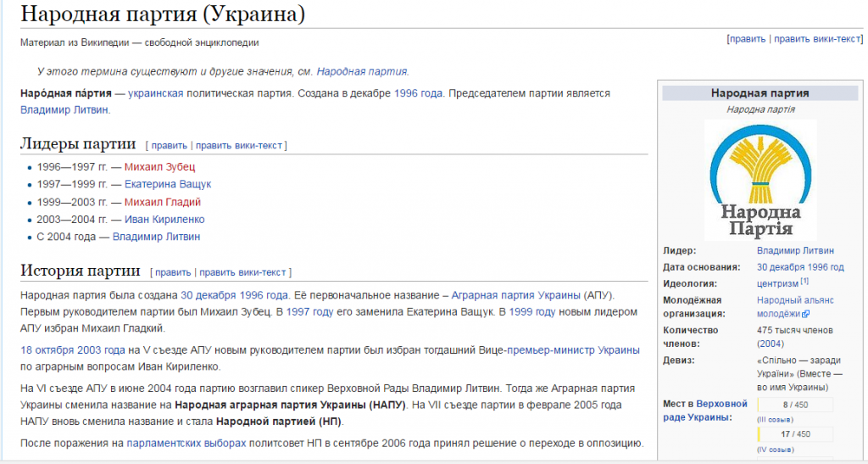Screen dimensions: 868x464
Task: Open the 'парламентских выборах' link
Action: (x=186, y=443)
